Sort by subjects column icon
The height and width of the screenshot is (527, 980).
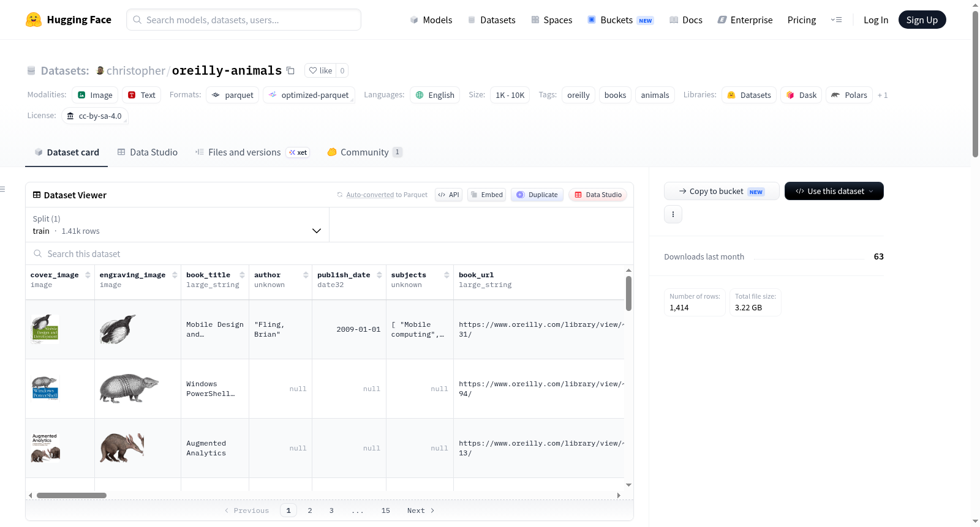click(447, 275)
